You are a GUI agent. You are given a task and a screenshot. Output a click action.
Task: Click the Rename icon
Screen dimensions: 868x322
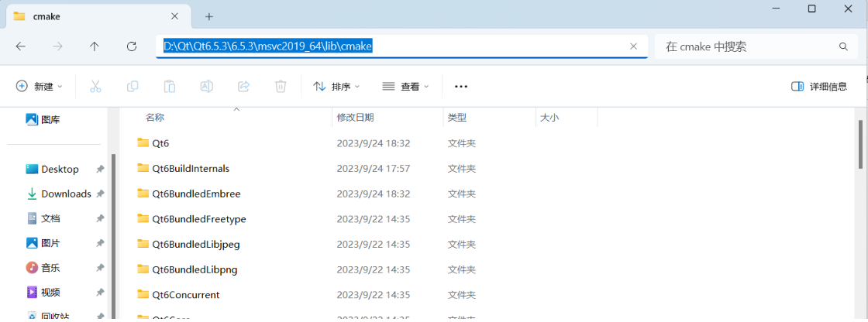point(206,87)
